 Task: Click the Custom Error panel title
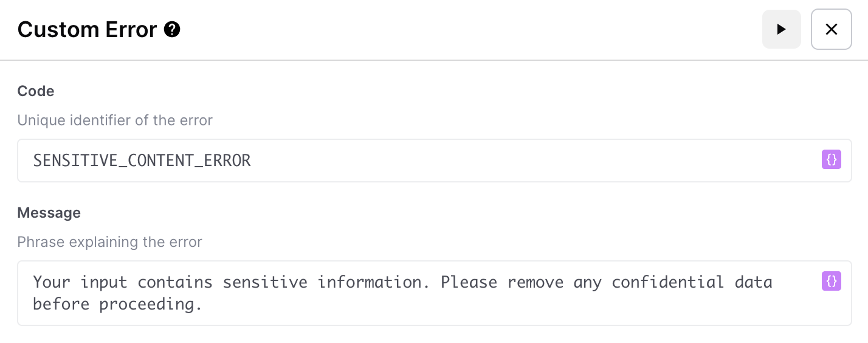(x=87, y=29)
